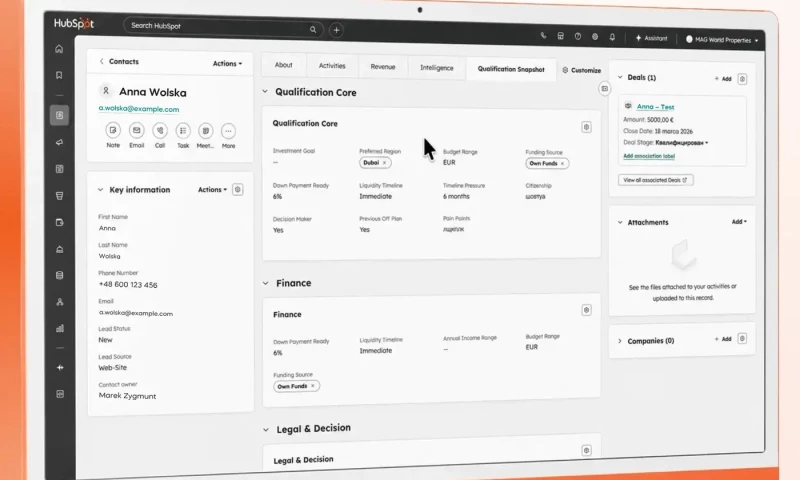Open the settings gear in top bar

coord(595,37)
